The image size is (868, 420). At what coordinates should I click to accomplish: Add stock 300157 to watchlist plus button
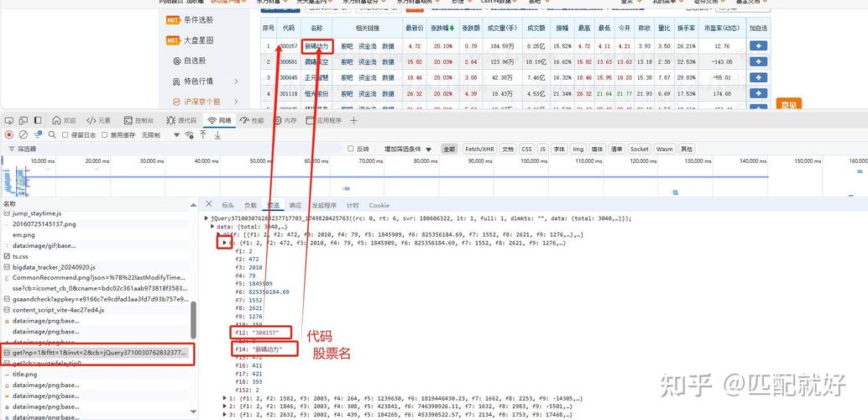[x=758, y=46]
